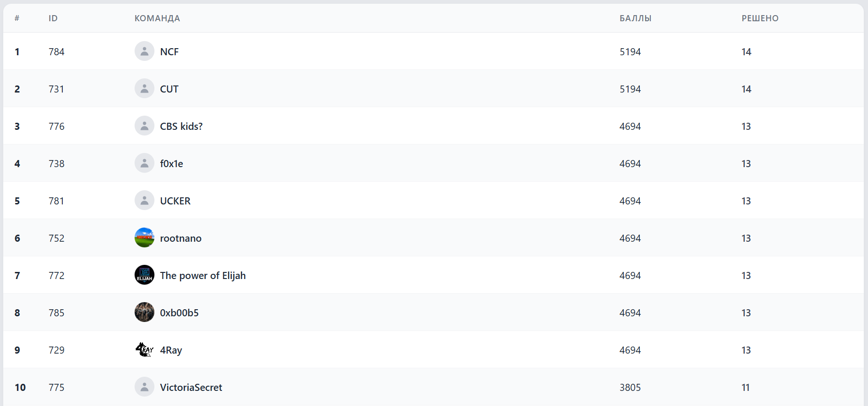Select The power of Elijah team name

[203, 275]
